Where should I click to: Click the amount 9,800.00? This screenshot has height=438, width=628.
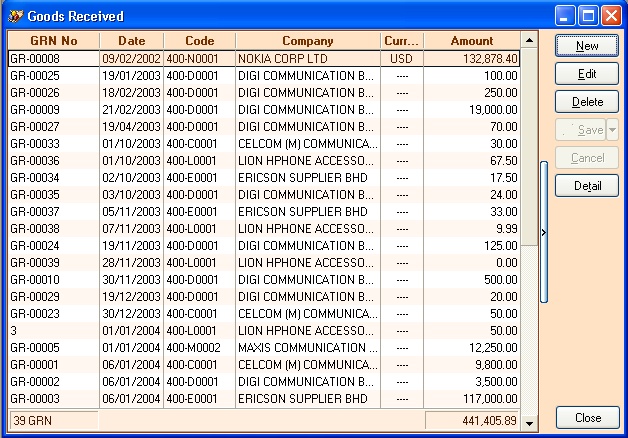point(497,365)
